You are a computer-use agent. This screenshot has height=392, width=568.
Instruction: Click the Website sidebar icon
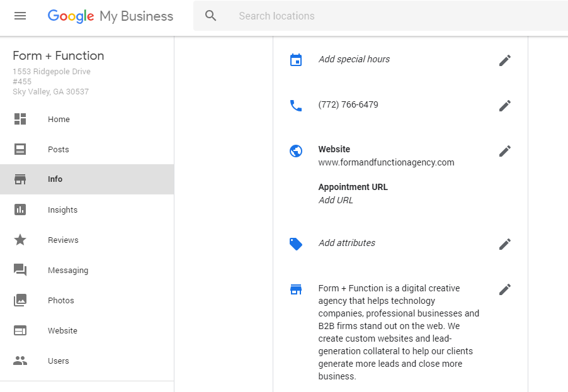click(20, 330)
